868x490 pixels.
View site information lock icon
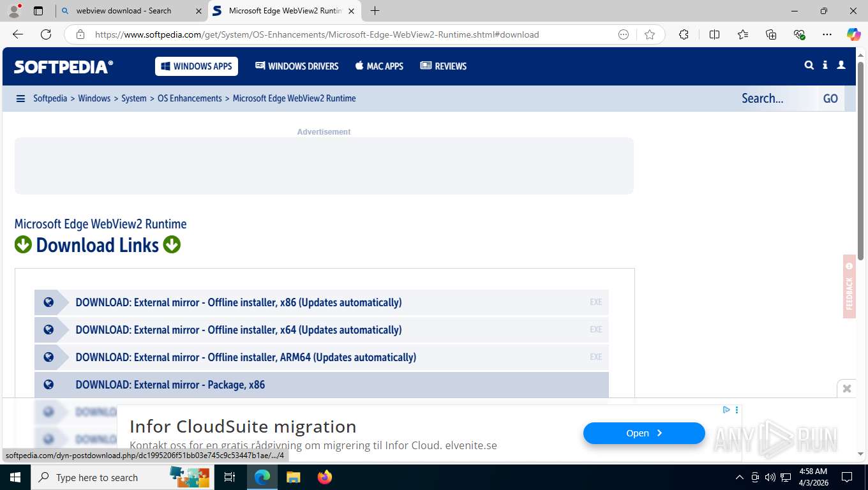[x=80, y=34]
